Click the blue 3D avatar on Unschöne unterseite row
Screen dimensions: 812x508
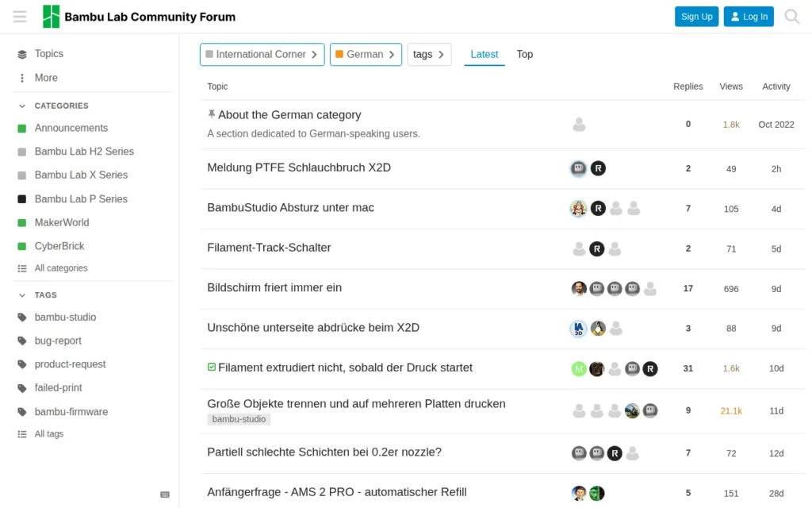[578, 329]
